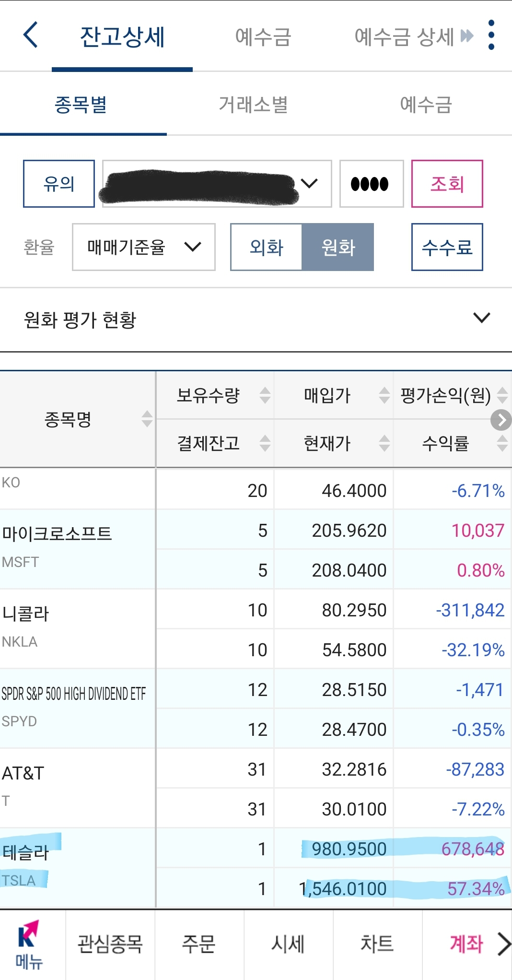512x980 pixels.
Task: Tap AT&T purchase price 32.2816
Action: click(x=354, y=769)
